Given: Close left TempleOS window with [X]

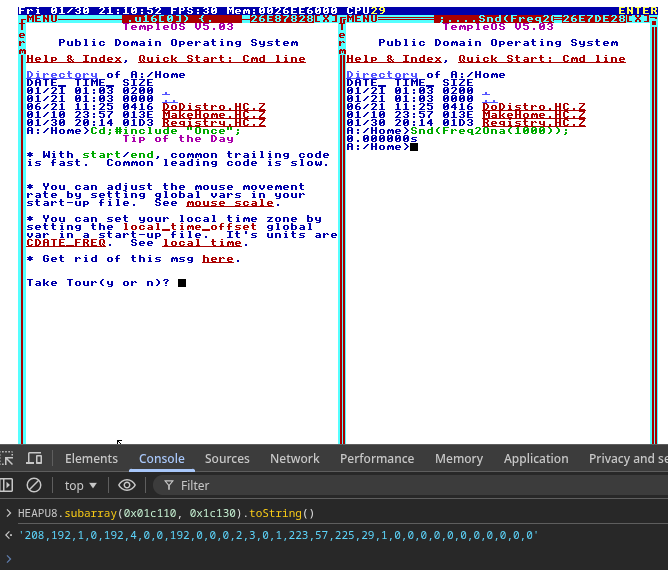Looking at the screenshot, I should point(326,18).
